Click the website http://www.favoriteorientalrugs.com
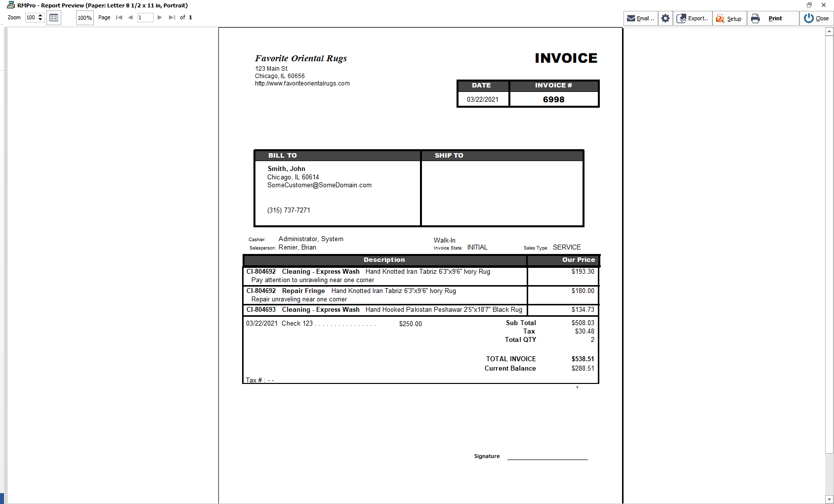Screen dimensions: 834x504 [x=302, y=84]
